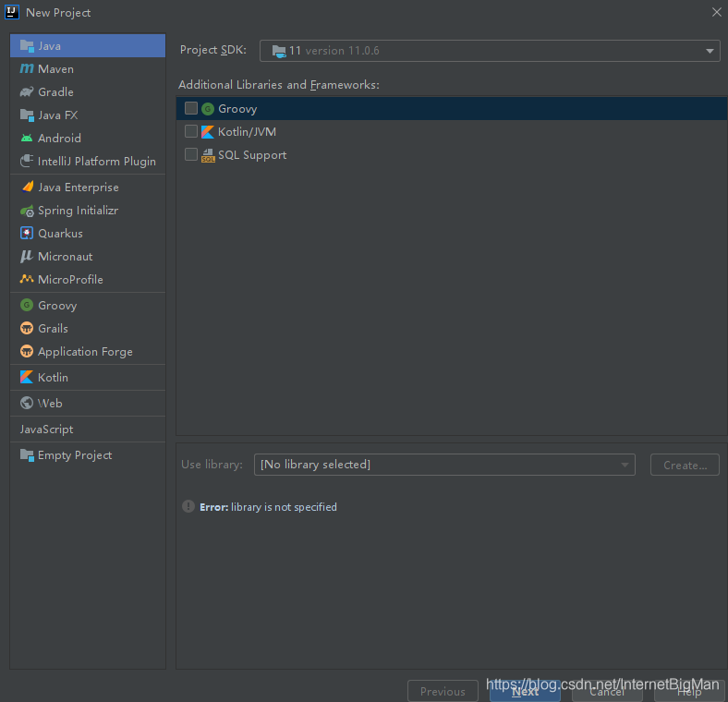Enable the SQL Support checkbox
Viewport: 728px width, 702px height.
[191, 154]
